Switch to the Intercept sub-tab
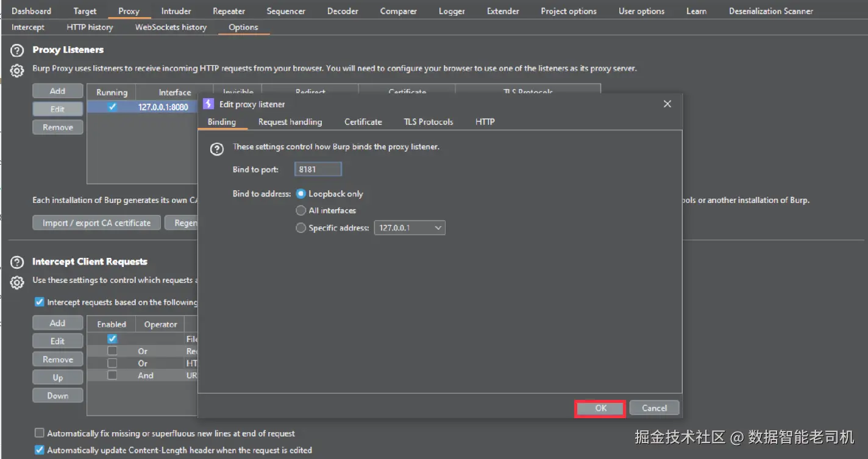 (x=28, y=27)
